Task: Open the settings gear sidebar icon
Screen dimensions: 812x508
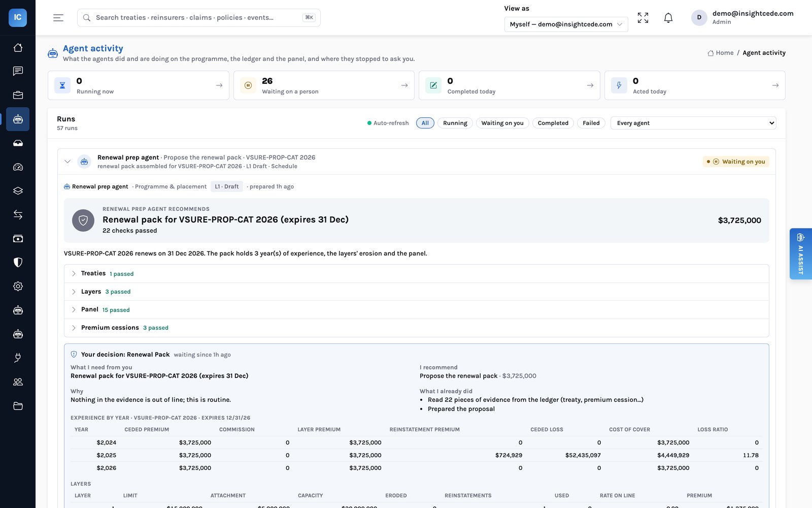Action: [x=18, y=287]
